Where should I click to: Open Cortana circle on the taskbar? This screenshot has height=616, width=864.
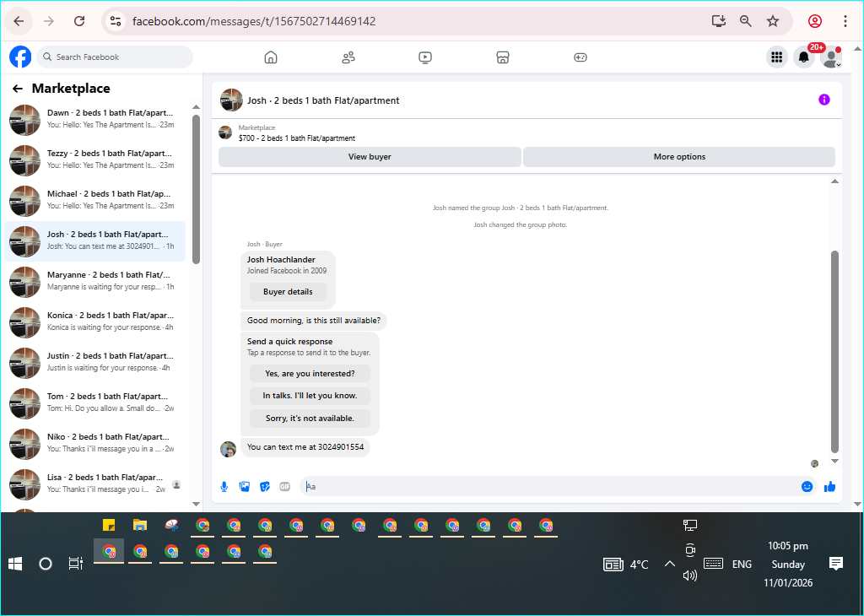[x=46, y=564]
